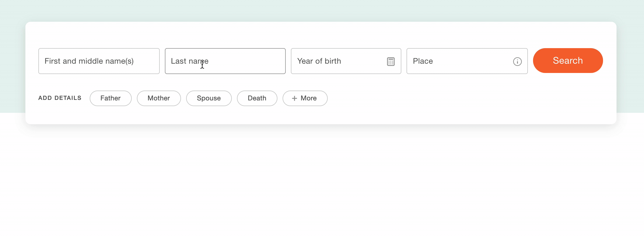Screen dimensions: 644x236
Task: Focus the First and middle name(s) field
Action: (x=99, y=61)
